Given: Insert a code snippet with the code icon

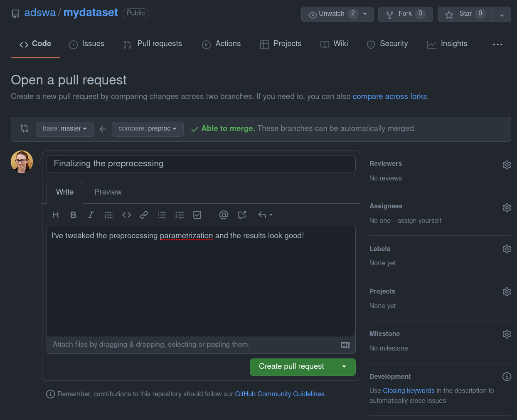Looking at the screenshot, I should pyautogui.click(x=126, y=215).
